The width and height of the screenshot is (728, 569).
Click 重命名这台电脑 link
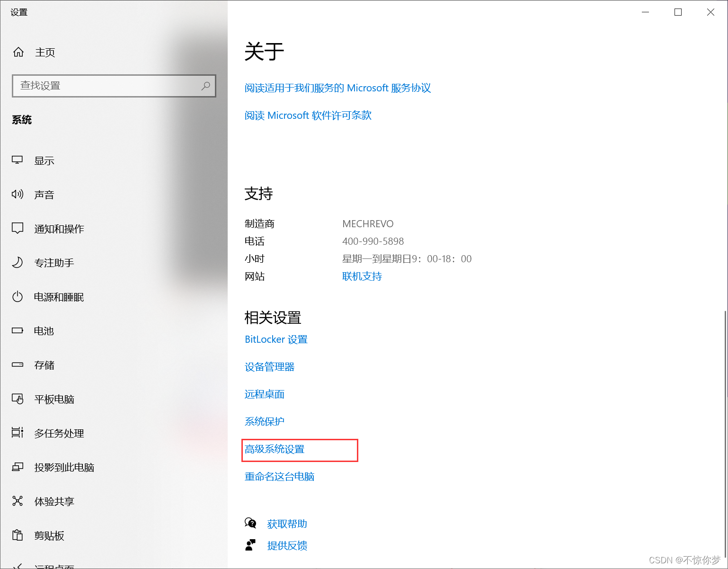279,477
